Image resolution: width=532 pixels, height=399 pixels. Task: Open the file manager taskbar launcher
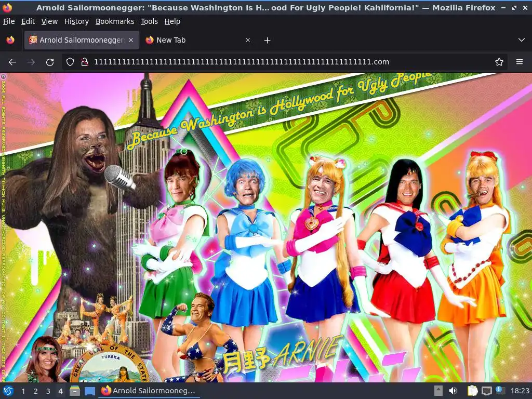coord(75,391)
